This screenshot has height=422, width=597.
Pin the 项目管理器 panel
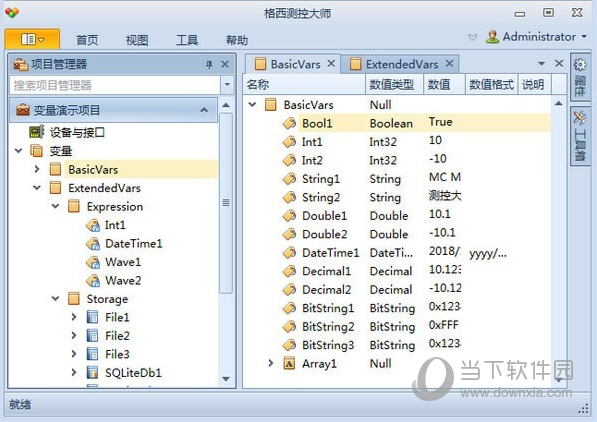[x=209, y=65]
